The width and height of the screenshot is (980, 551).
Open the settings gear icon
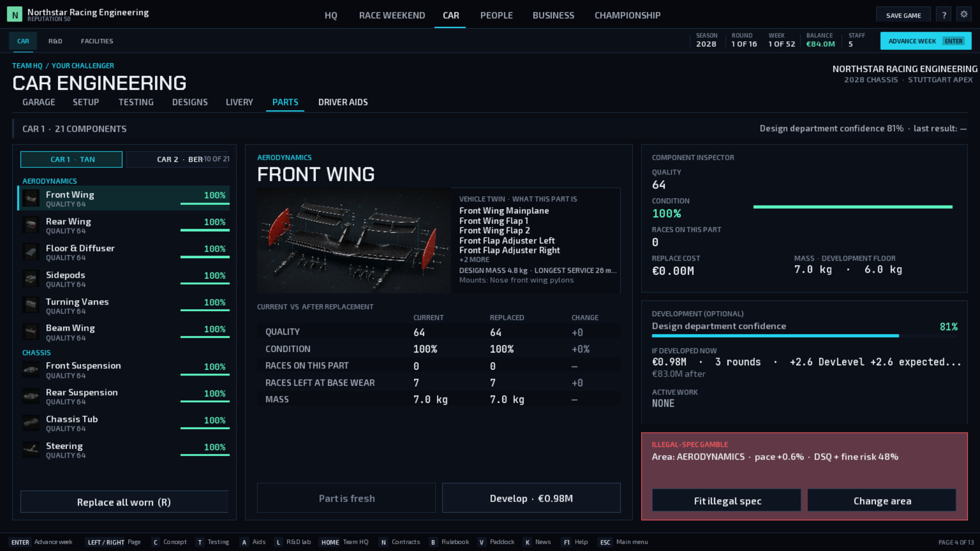click(964, 15)
